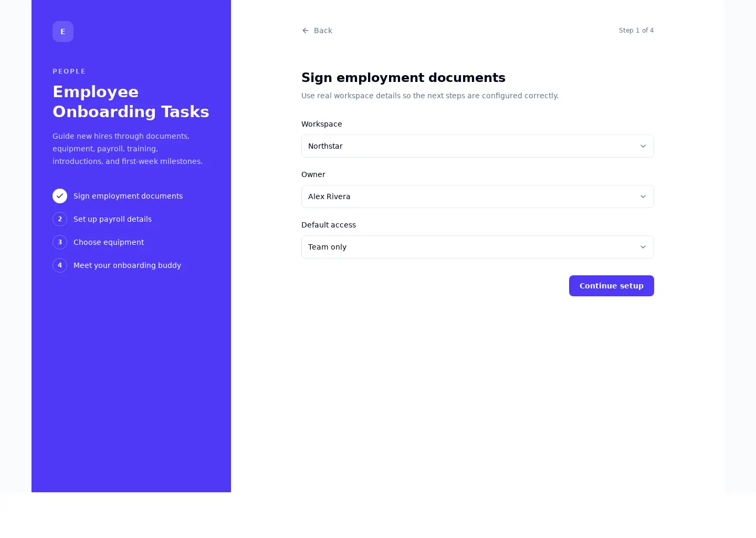Click the Sign employment documents heading
This screenshot has width=756, height=538.
click(403, 78)
